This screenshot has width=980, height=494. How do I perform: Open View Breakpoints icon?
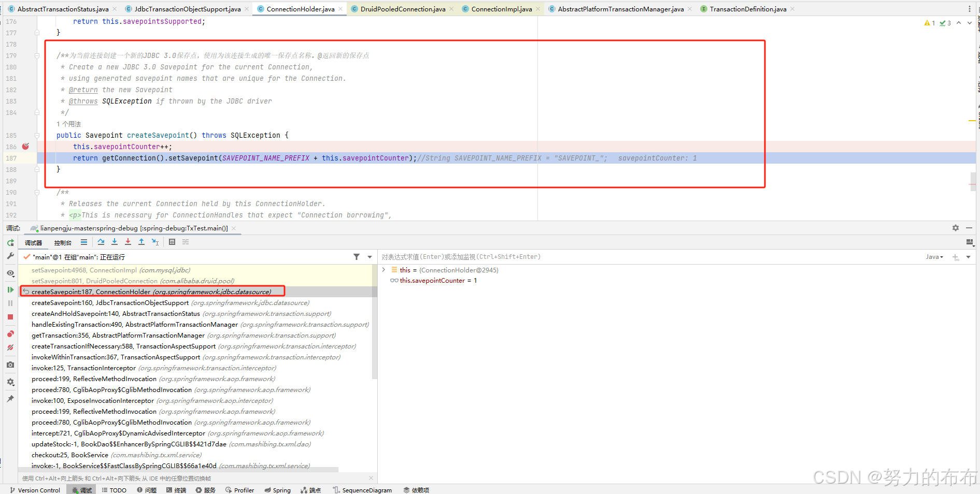[10, 334]
